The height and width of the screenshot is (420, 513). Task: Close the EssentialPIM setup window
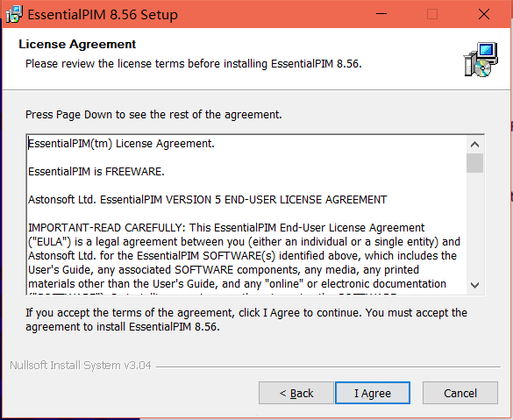[484, 14]
